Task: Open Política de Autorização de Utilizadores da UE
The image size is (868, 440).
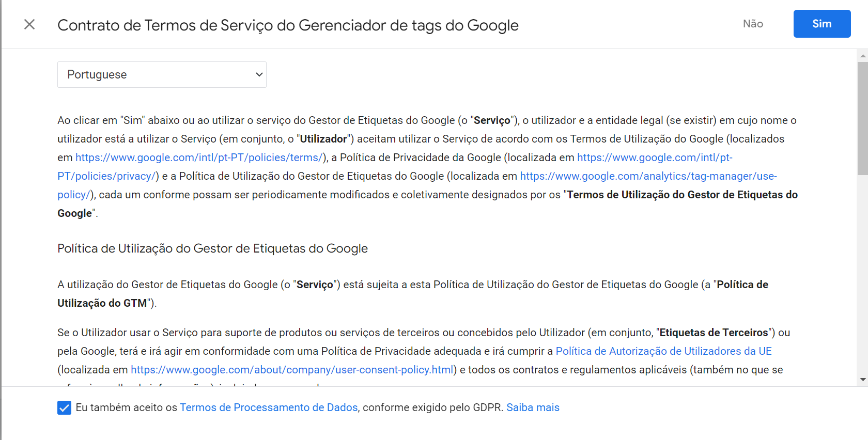Action: (x=663, y=351)
